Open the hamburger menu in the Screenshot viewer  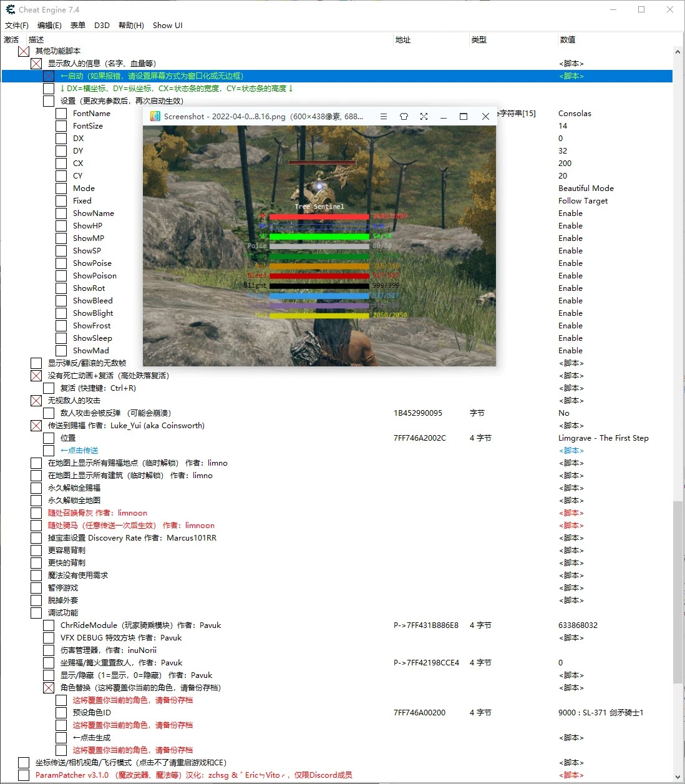(384, 116)
